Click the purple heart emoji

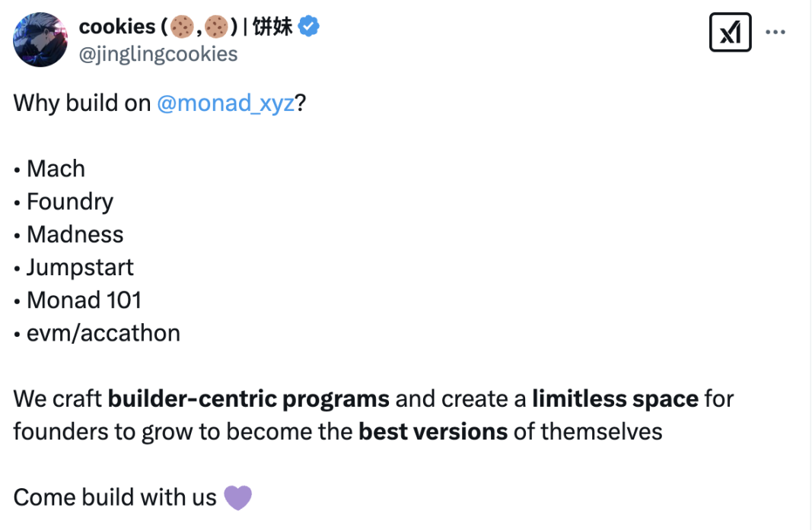coord(237,497)
